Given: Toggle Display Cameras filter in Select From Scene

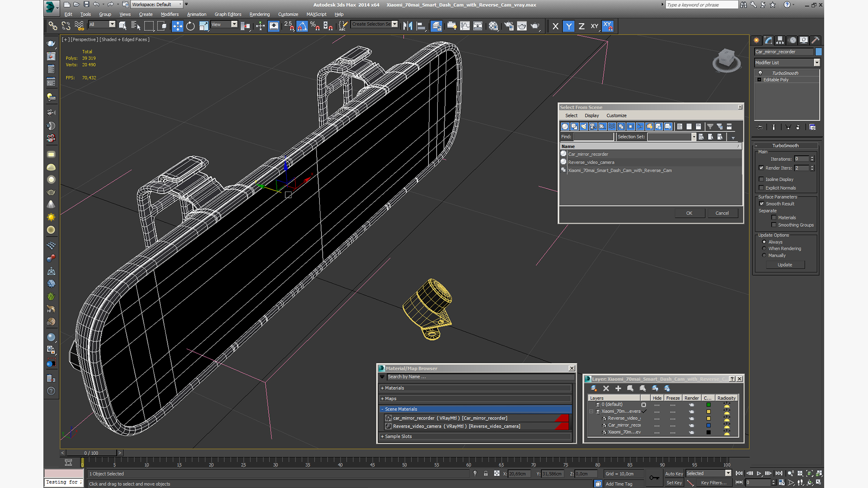Looking at the screenshot, I should pyautogui.click(x=593, y=127).
